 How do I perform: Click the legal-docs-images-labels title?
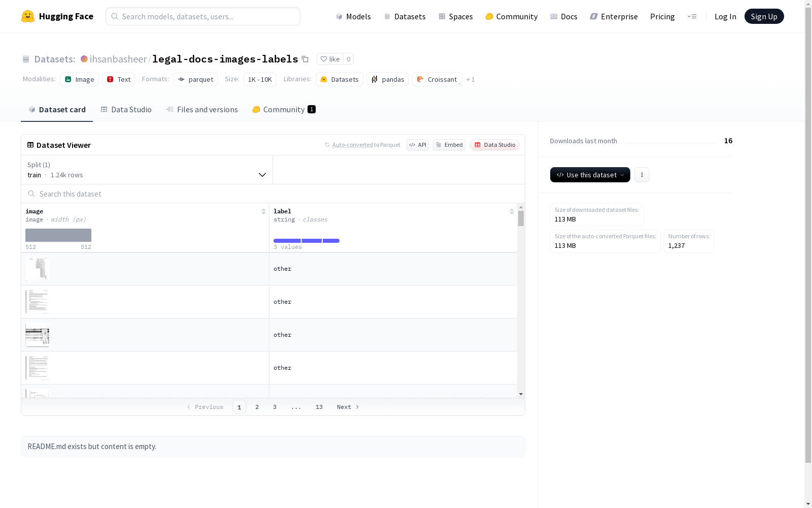(225, 59)
